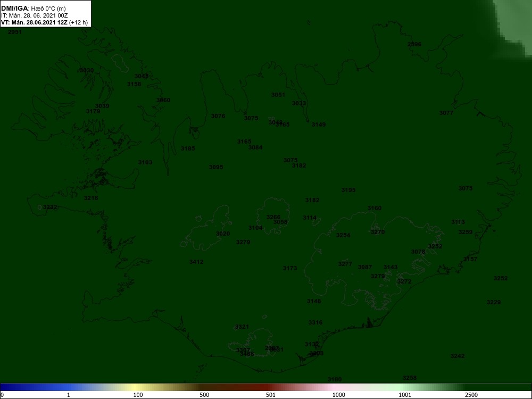Click the map value 3148

pyautogui.click(x=314, y=301)
